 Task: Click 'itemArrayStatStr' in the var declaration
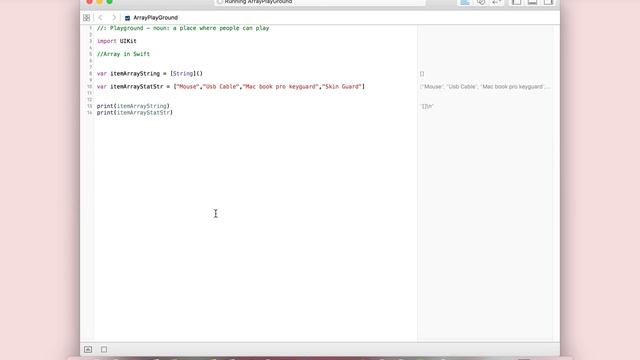click(136, 87)
